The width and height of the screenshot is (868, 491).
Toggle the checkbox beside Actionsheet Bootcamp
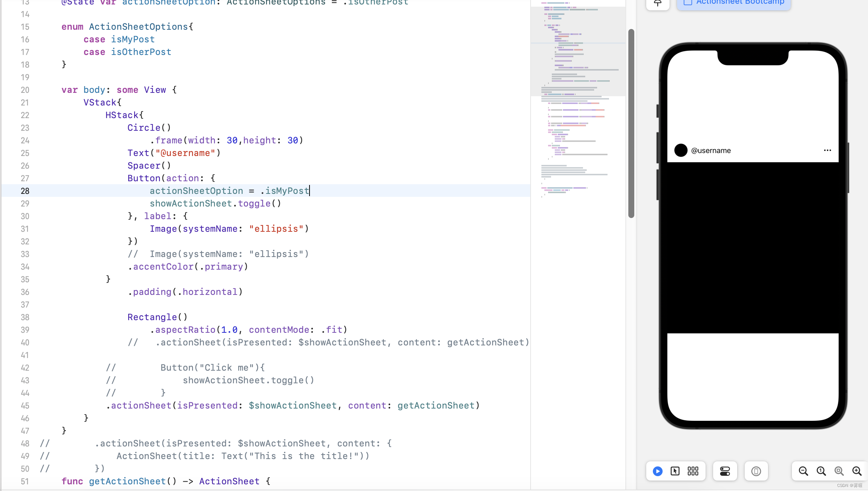tap(687, 3)
